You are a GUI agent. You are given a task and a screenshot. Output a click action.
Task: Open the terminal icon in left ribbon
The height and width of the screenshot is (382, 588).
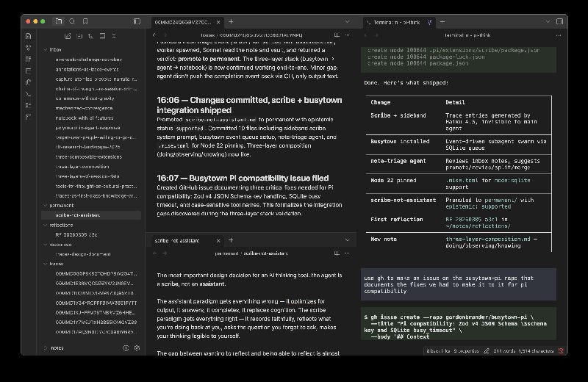[28, 93]
